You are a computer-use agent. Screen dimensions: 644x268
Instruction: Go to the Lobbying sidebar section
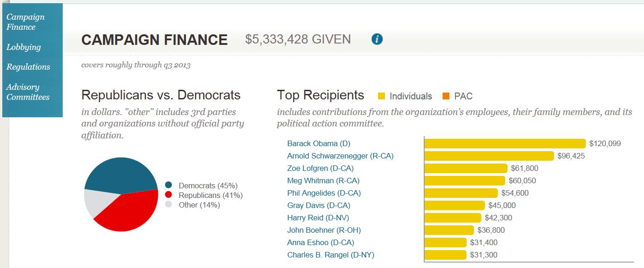23,47
